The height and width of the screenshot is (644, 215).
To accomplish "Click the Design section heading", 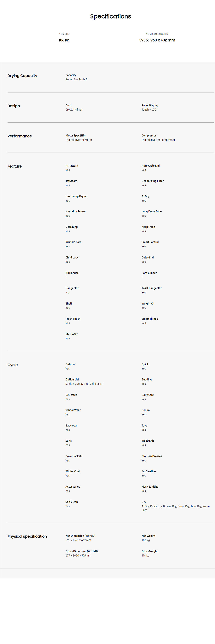I will click(14, 106).
